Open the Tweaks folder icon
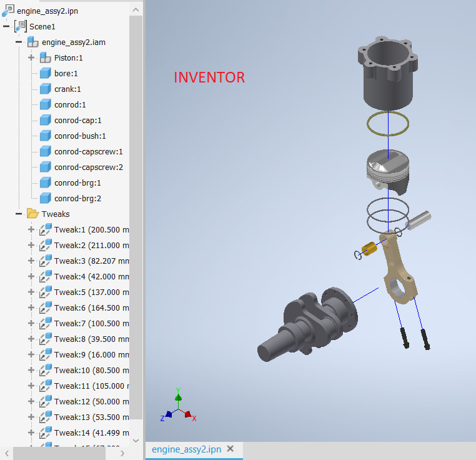This screenshot has width=476, height=460. (x=33, y=214)
